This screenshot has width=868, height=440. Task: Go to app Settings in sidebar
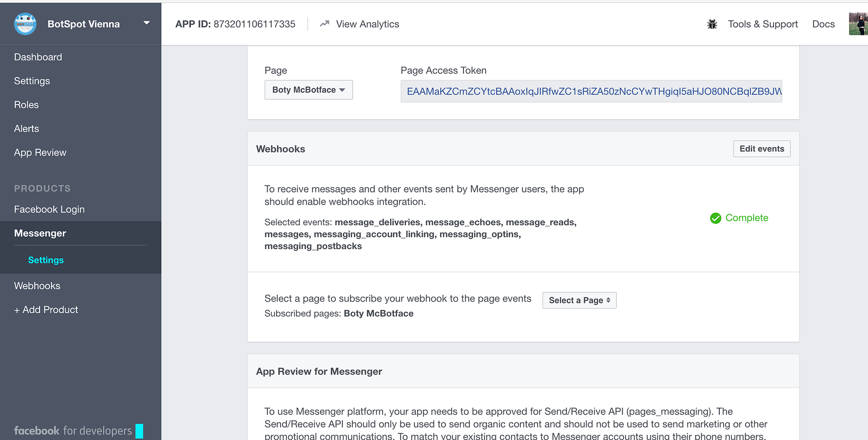point(32,81)
